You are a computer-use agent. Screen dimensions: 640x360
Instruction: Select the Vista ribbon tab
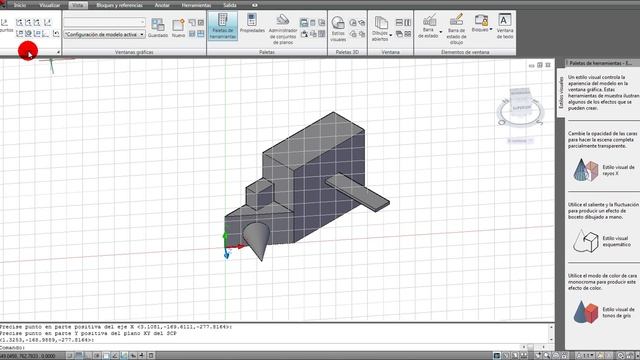click(78, 5)
